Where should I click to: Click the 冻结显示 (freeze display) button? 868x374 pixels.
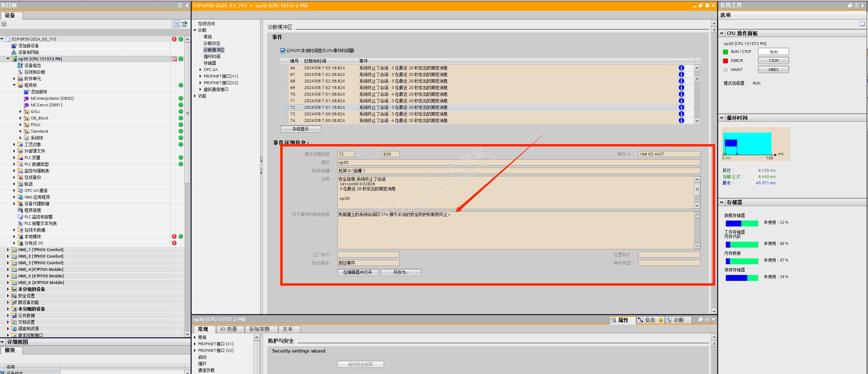coord(300,129)
